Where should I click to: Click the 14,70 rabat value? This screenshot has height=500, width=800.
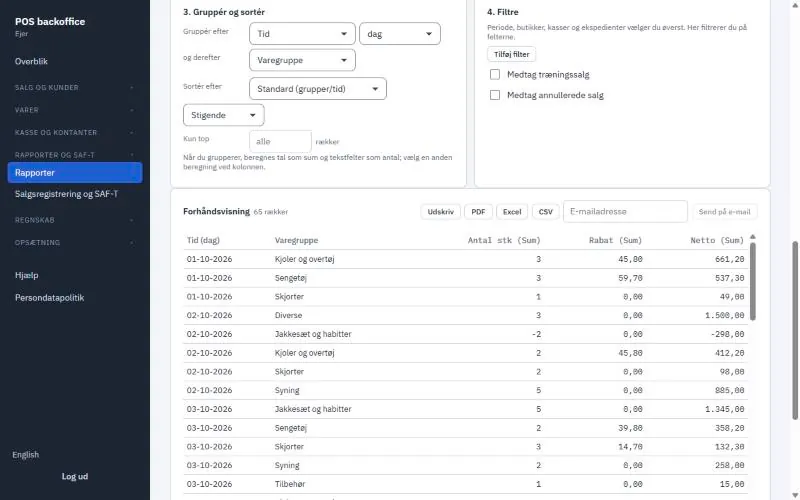(630, 446)
